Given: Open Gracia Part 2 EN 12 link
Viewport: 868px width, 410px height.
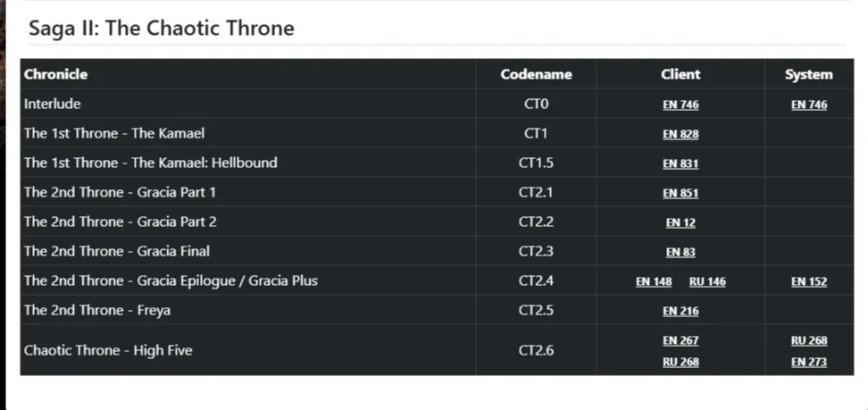Looking at the screenshot, I should pyautogui.click(x=680, y=222).
